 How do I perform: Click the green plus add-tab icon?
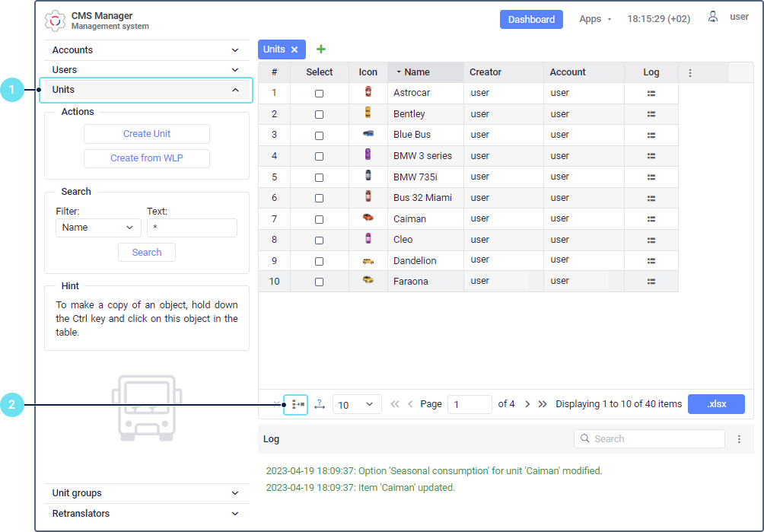(x=320, y=49)
